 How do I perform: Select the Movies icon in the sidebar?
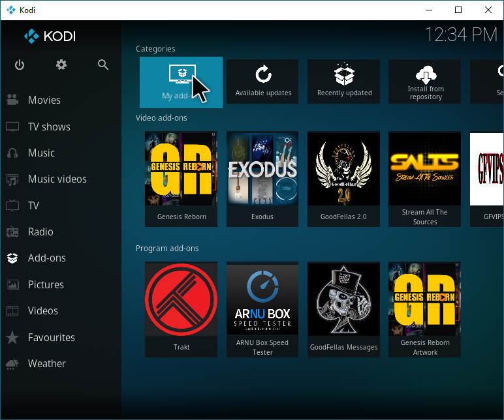pos(12,100)
